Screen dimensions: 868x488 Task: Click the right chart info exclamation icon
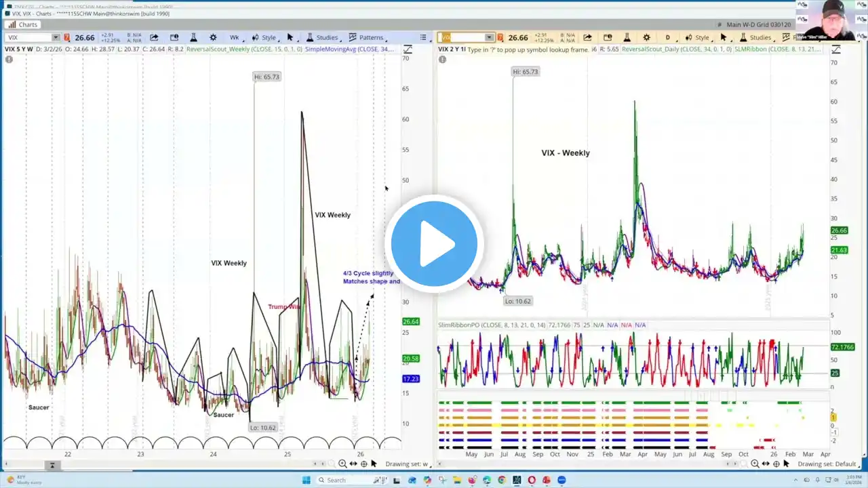pos(442,60)
